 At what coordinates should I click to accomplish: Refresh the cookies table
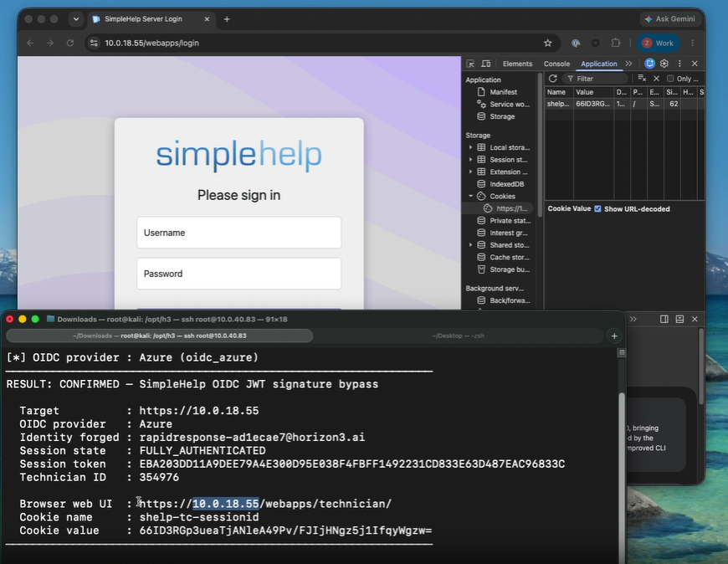(552, 79)
